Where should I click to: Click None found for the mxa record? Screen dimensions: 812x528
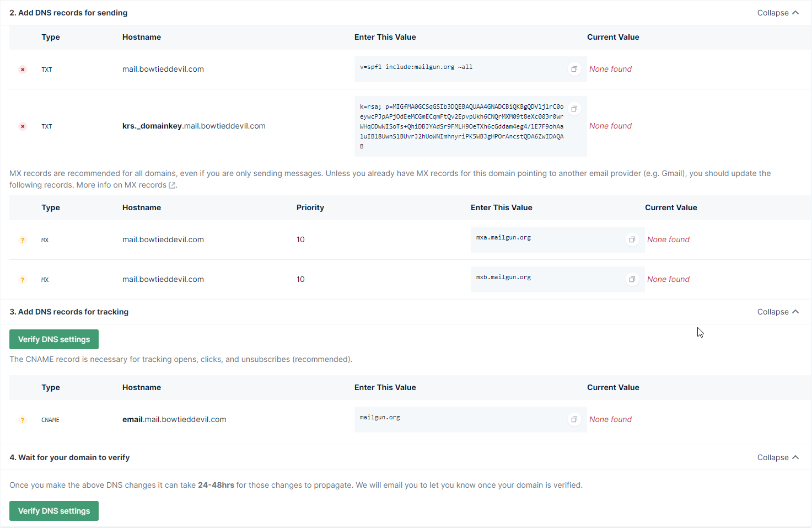click(668, 239)
